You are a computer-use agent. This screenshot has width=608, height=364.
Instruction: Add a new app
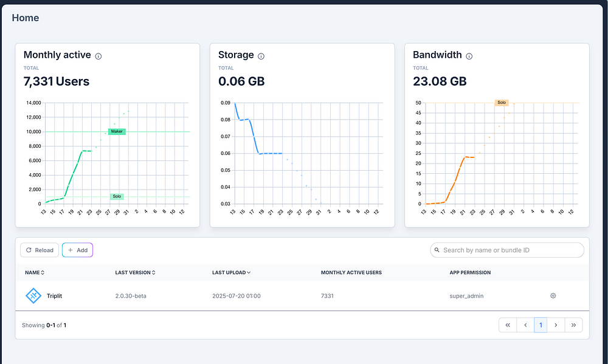pos(78,250)
